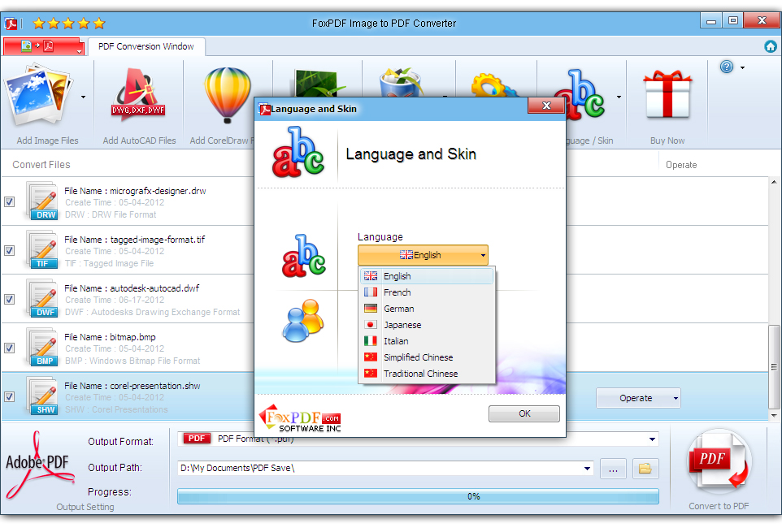782x532 pixels.
Task: Click the file list scroll down arrow
Action: click(774, 415)
